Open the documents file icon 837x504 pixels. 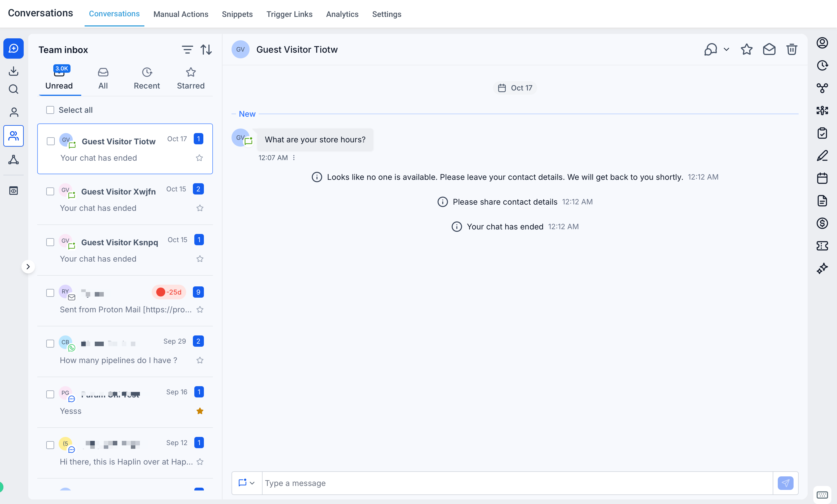coord(822,201)
